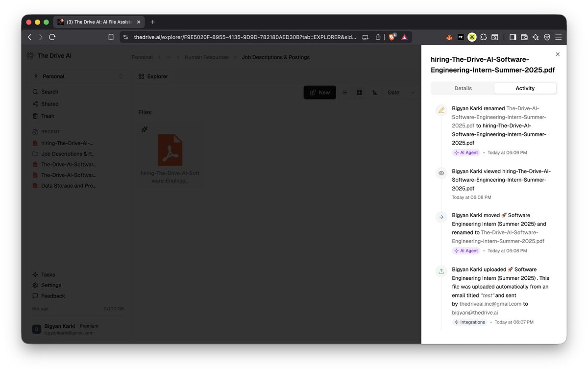588x372 pixels.
Task: Open Feedback in the sidebar
Action: pos(49,296)
